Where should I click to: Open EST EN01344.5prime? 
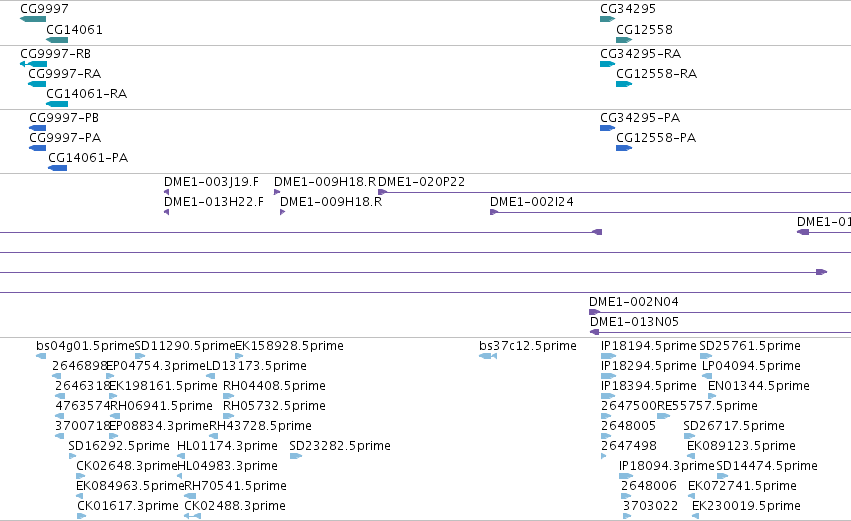pos(758,386)
